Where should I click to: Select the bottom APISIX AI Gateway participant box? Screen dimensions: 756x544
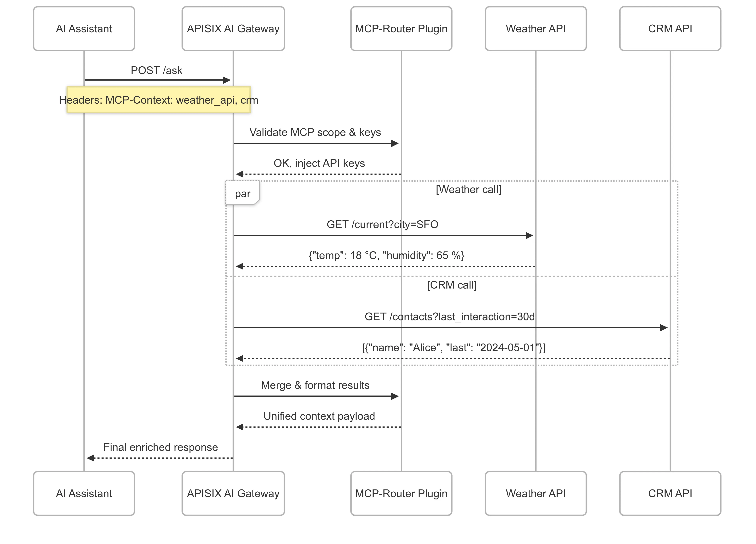[x=233, y=493]
